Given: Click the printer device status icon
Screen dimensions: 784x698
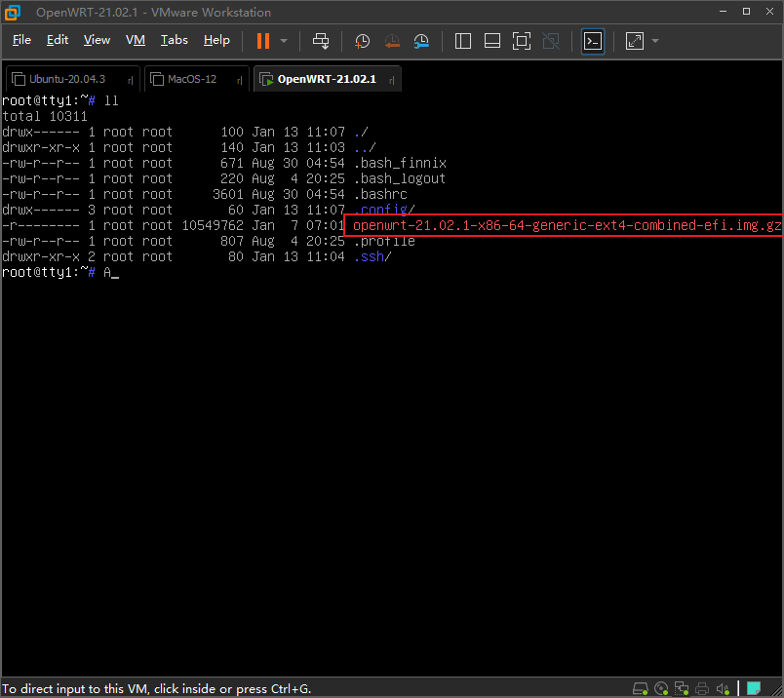Looking at the screenshot, I should 702,687.
